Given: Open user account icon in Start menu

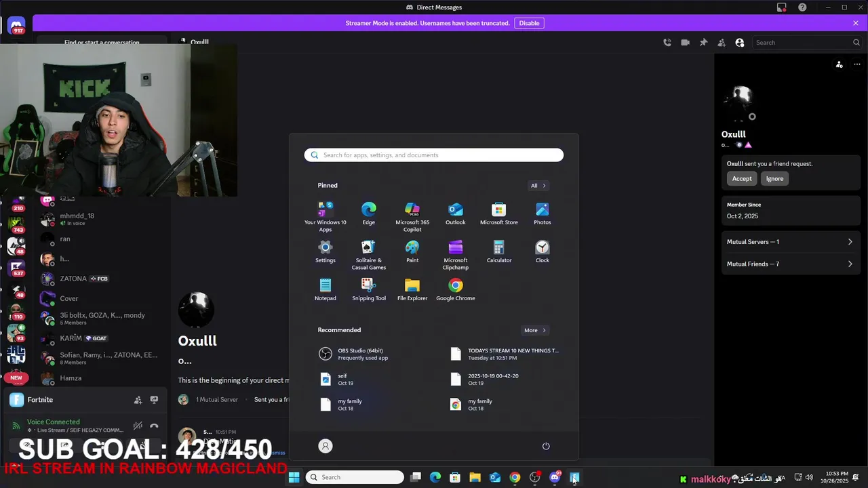Looking at the screenshot, I should 325,446.
